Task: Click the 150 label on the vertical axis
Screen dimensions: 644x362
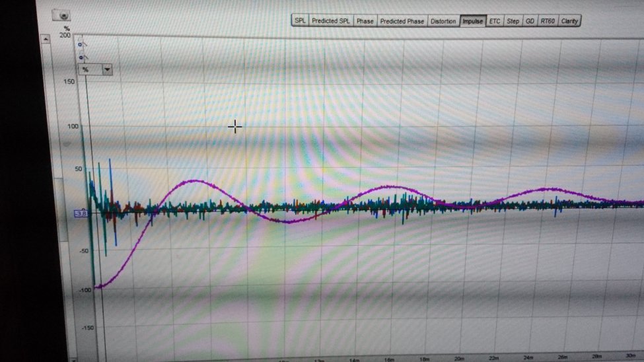Action: (69, 81)
